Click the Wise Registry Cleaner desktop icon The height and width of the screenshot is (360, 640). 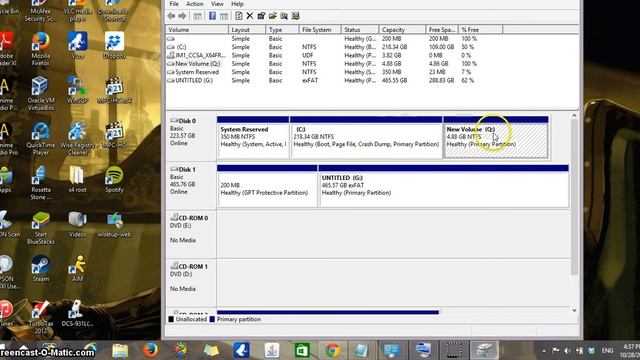(77, 139)
